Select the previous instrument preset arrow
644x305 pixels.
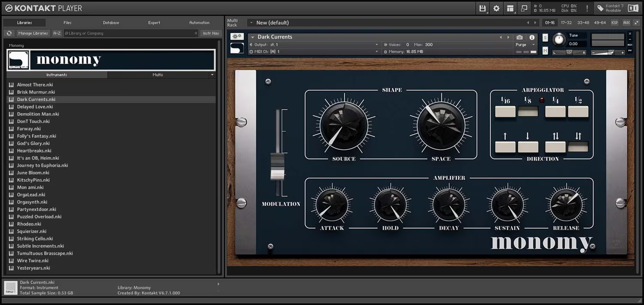[501, 38]
